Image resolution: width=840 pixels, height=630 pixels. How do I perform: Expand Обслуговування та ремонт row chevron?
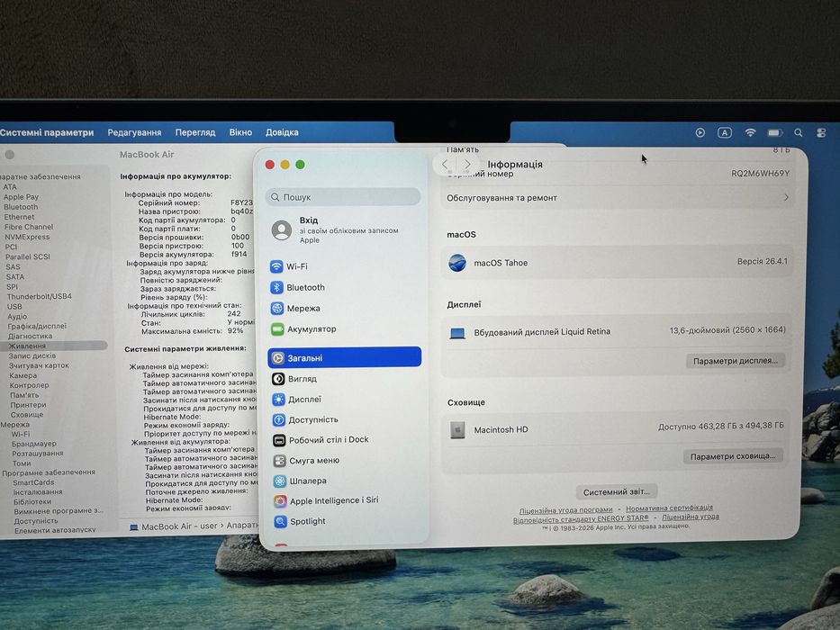(x=786, y=197)
